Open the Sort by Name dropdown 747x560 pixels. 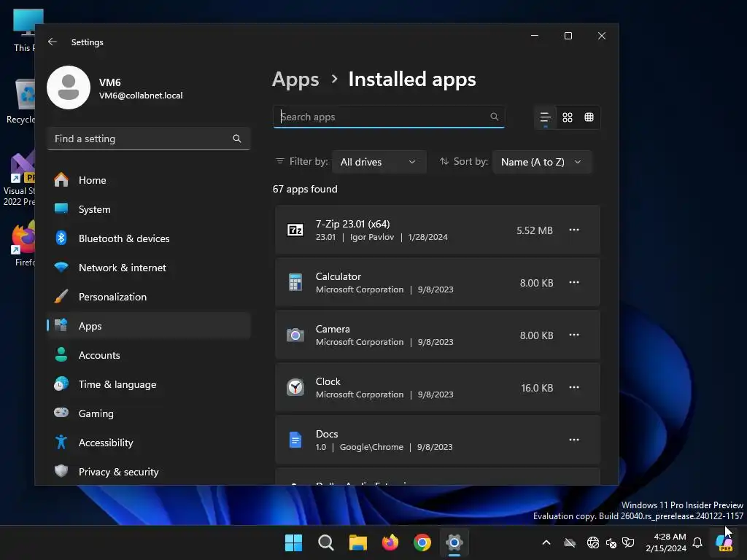542,162
